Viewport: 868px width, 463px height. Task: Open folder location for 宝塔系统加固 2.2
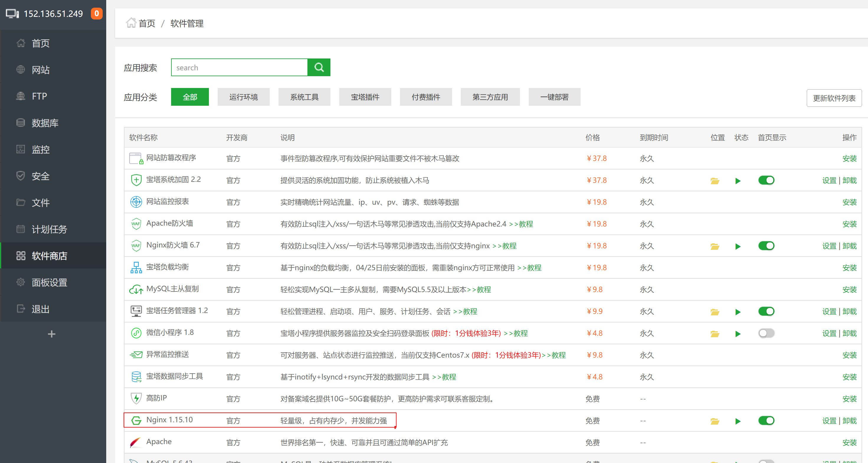point(715,181)
